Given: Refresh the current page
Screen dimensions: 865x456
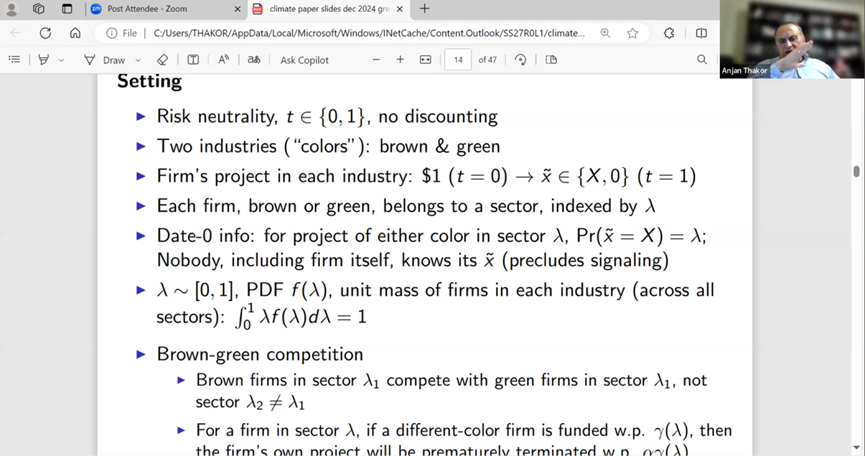Looking at the screenshot, I should pyautogui.click(x=45, y=33).
